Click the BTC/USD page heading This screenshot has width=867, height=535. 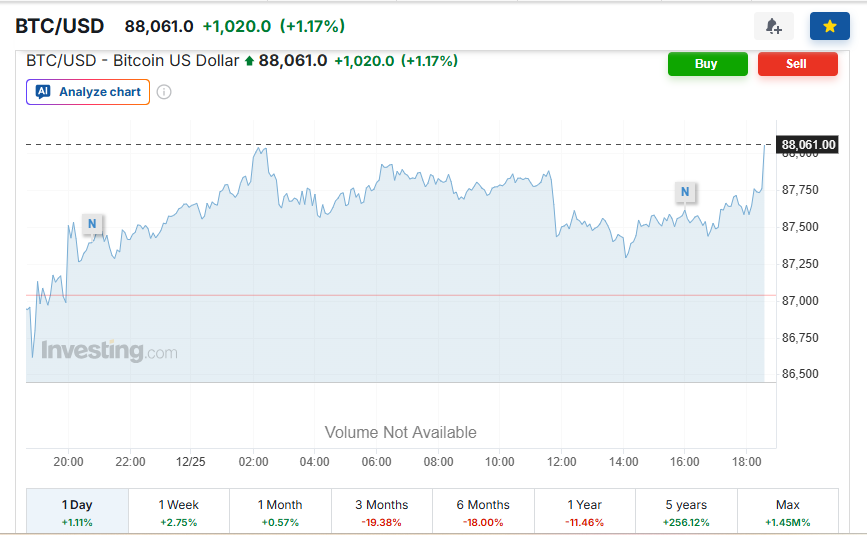click(59, 26)
